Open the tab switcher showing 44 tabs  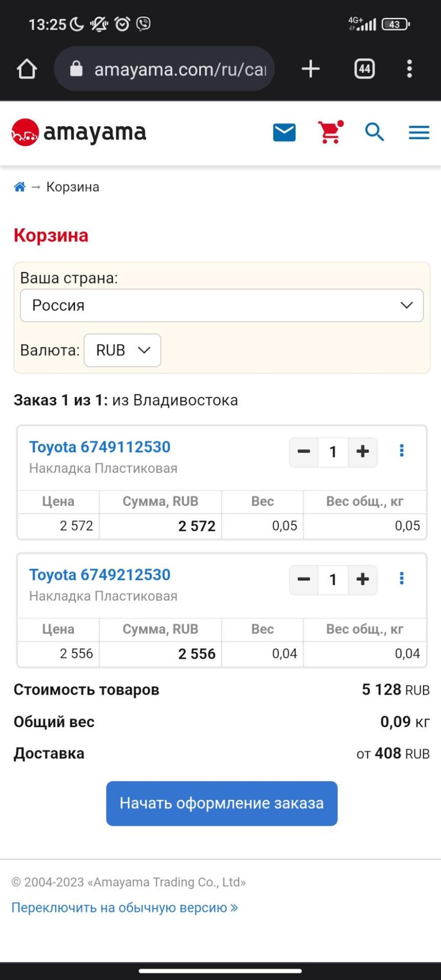click(365, 69)
